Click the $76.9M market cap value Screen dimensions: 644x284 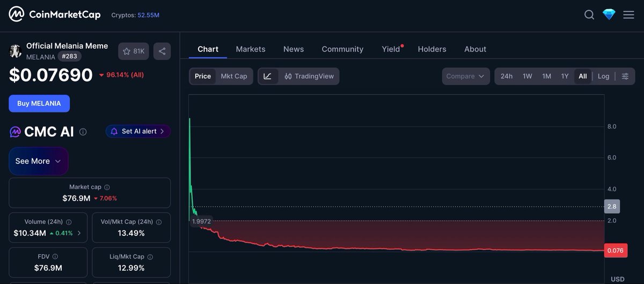click(x=76, y=198)
